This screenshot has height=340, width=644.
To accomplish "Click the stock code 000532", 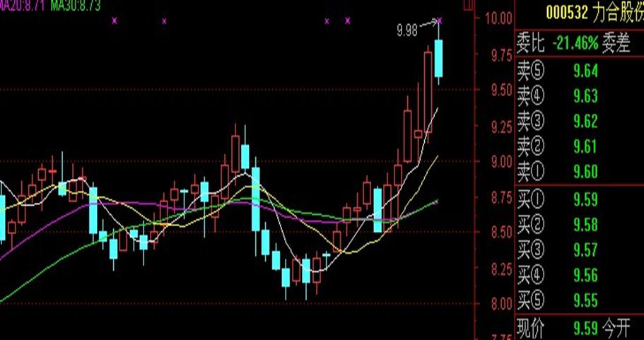I will (567, 13).
